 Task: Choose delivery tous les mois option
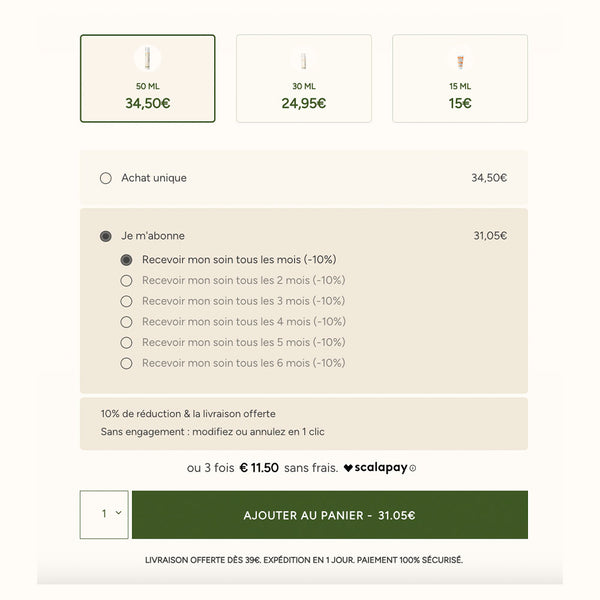126,260
